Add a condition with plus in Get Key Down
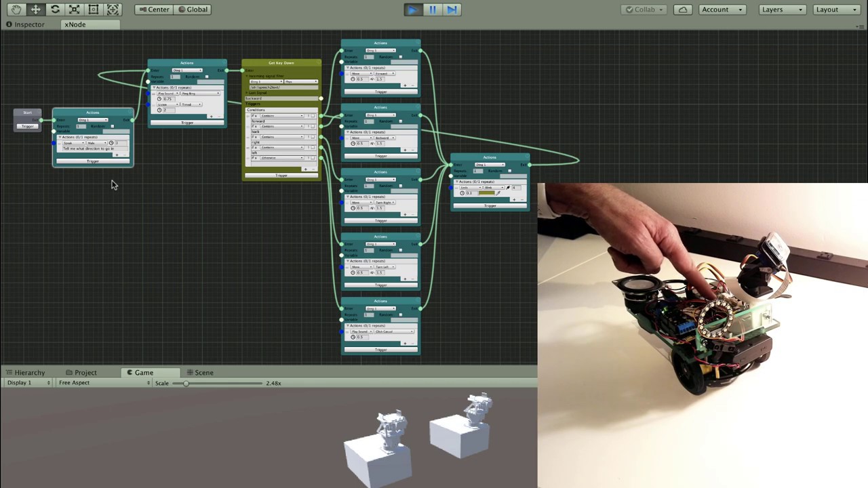 tap(304, 168)
